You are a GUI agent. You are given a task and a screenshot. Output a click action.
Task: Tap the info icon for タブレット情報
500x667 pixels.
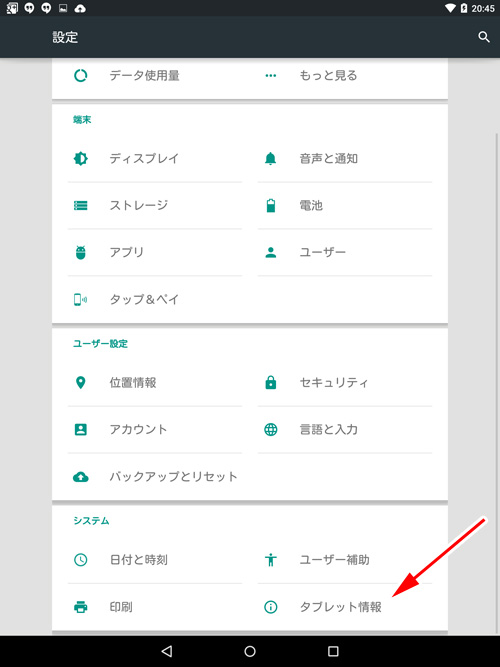(x=271, y=607)
